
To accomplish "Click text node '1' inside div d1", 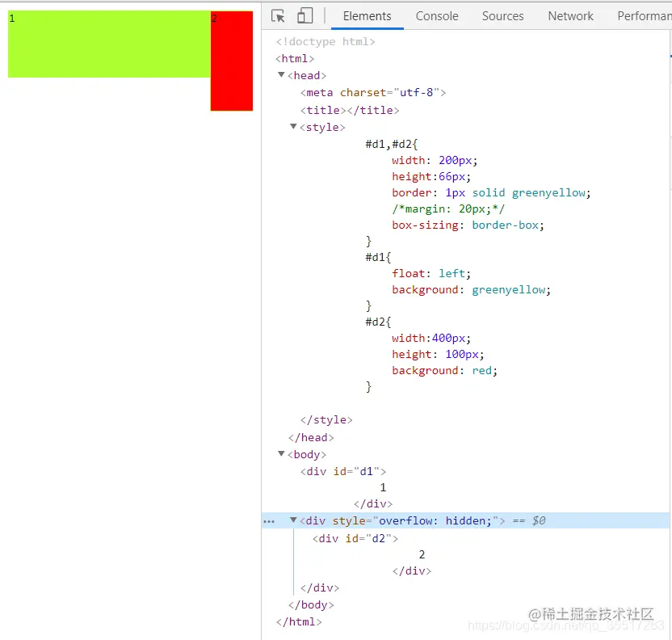I will coord(383,488).
